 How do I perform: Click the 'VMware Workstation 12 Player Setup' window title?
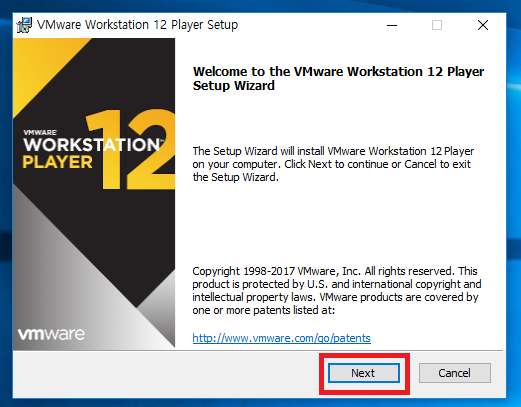click(x=137, y=25)
